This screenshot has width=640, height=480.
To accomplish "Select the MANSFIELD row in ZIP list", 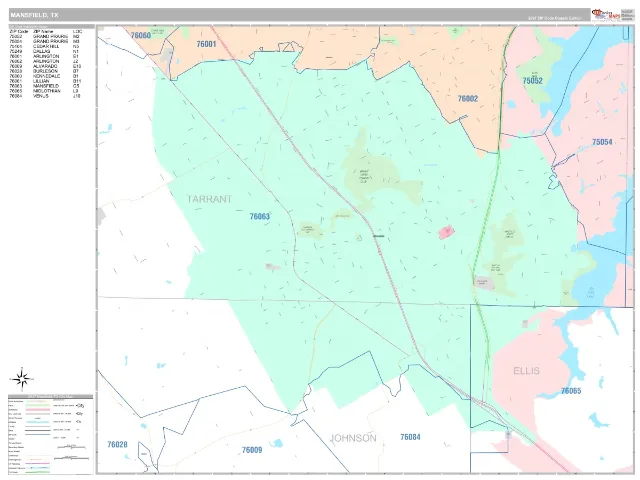I will click(x=45, y=86).
